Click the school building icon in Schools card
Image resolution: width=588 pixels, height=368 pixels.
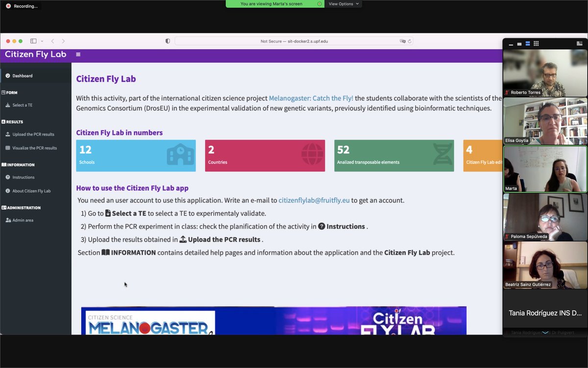point(180,154)
